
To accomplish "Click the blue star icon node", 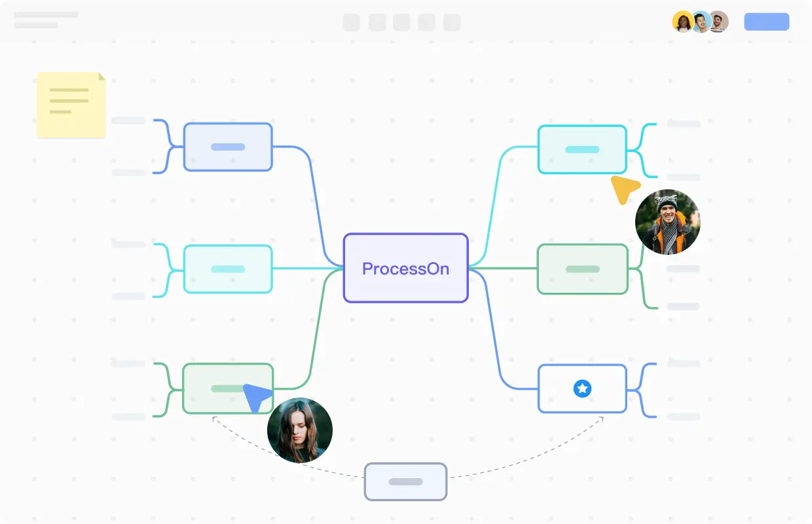I will point(582,389).
